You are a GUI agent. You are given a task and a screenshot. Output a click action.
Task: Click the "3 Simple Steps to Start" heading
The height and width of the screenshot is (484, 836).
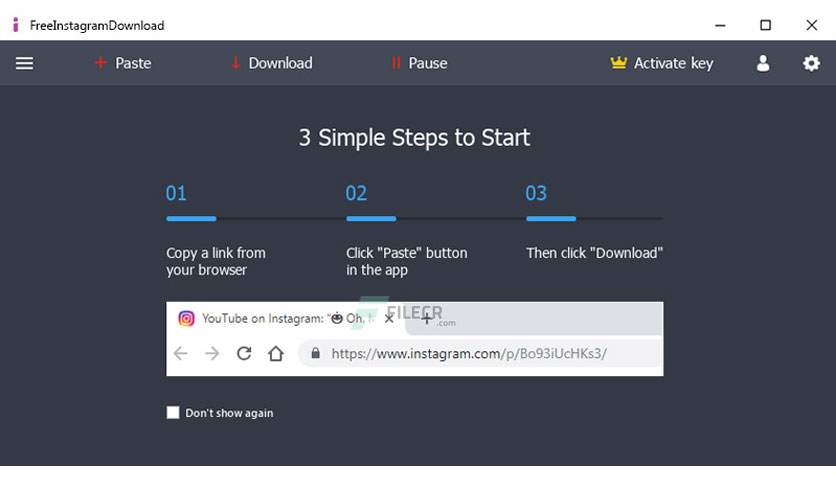[x=414, y=138]
